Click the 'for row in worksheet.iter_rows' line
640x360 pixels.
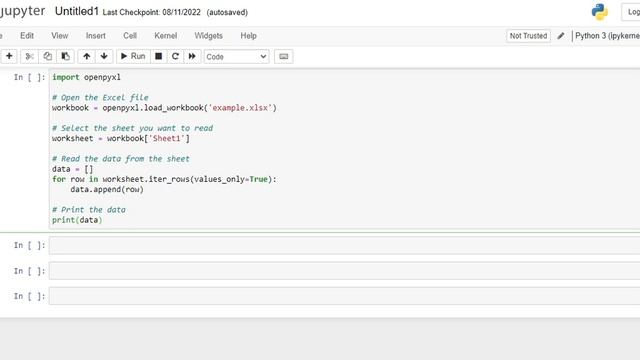tap(164, 179)
